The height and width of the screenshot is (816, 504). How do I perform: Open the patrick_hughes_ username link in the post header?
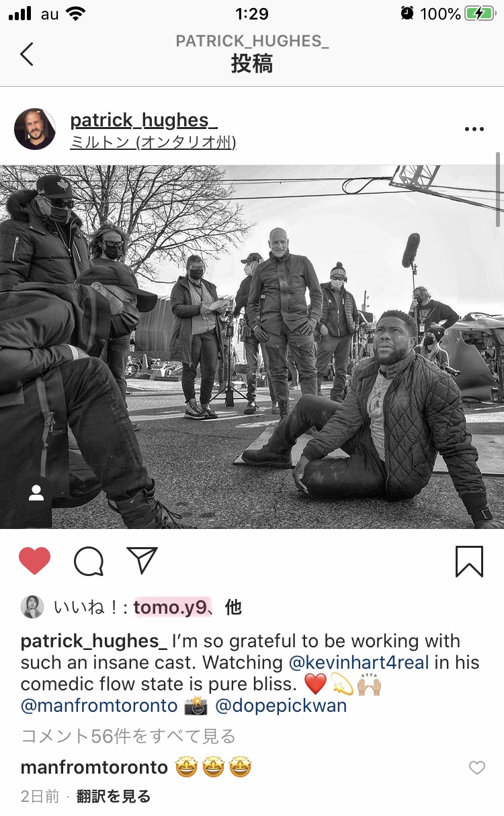pos(144,120)
